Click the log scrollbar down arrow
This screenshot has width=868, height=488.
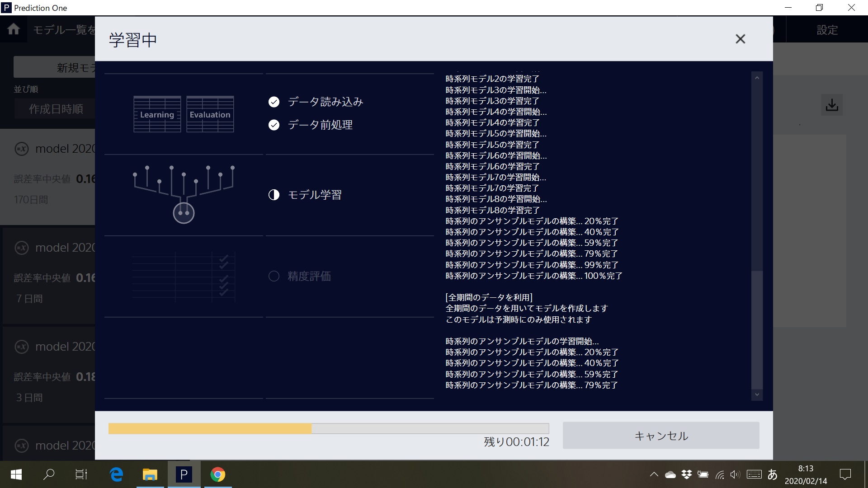(757, 394)
